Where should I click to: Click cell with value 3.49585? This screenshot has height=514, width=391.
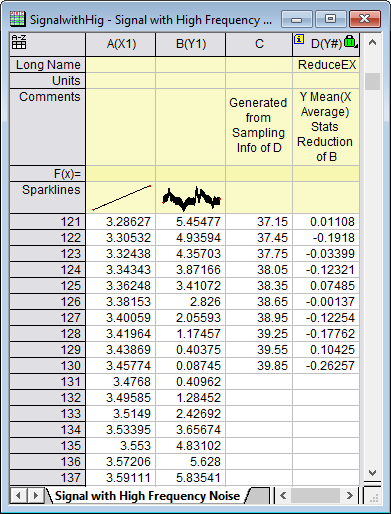[x=121, y=398]
